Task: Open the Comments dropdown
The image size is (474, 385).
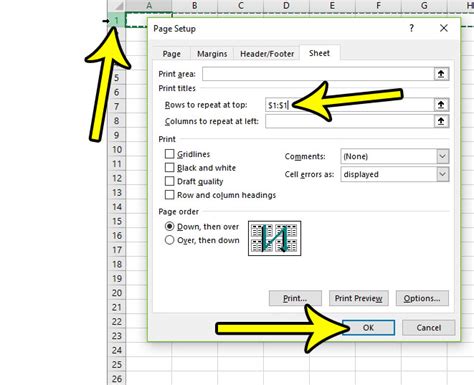Action: [x=442, y=156]
